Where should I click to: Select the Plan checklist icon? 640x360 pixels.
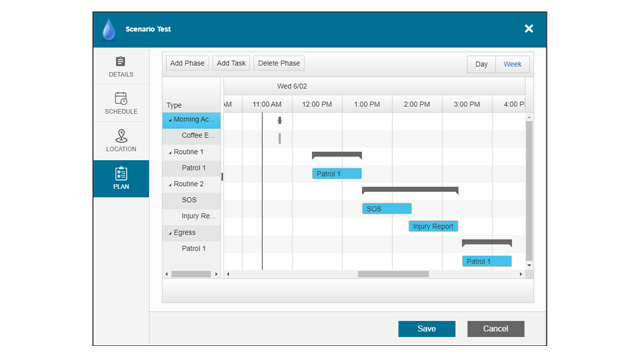[x=121, y=173]
